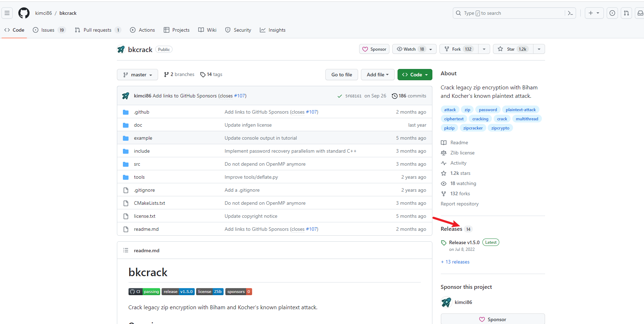Open the green Code clone dropdown
Image resolution: width=644 pixels, height=324 pixels.
tap(415, 75)
